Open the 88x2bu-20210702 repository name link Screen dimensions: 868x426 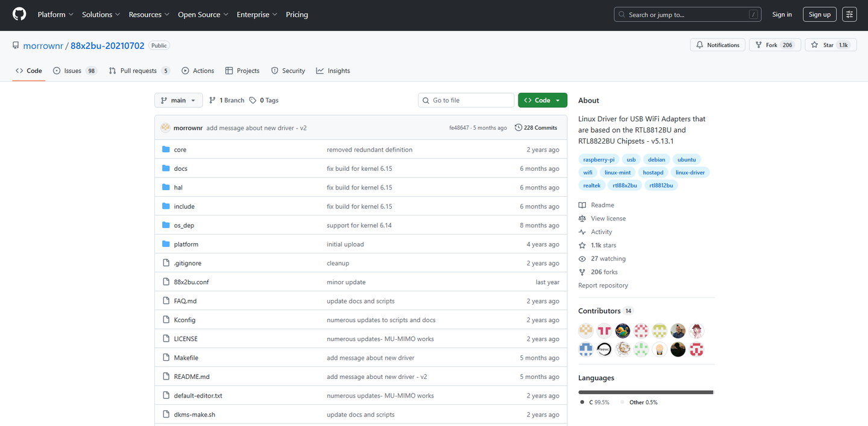[x=107, y=46]
